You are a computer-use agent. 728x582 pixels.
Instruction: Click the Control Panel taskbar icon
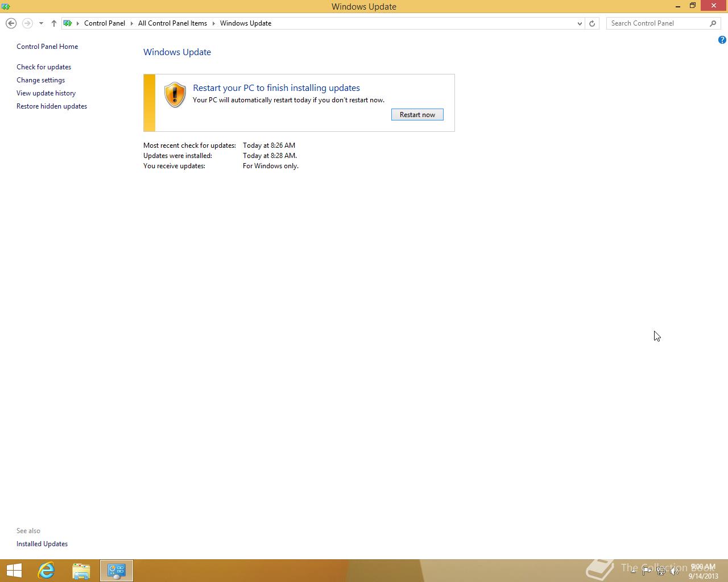pos(117,571)
